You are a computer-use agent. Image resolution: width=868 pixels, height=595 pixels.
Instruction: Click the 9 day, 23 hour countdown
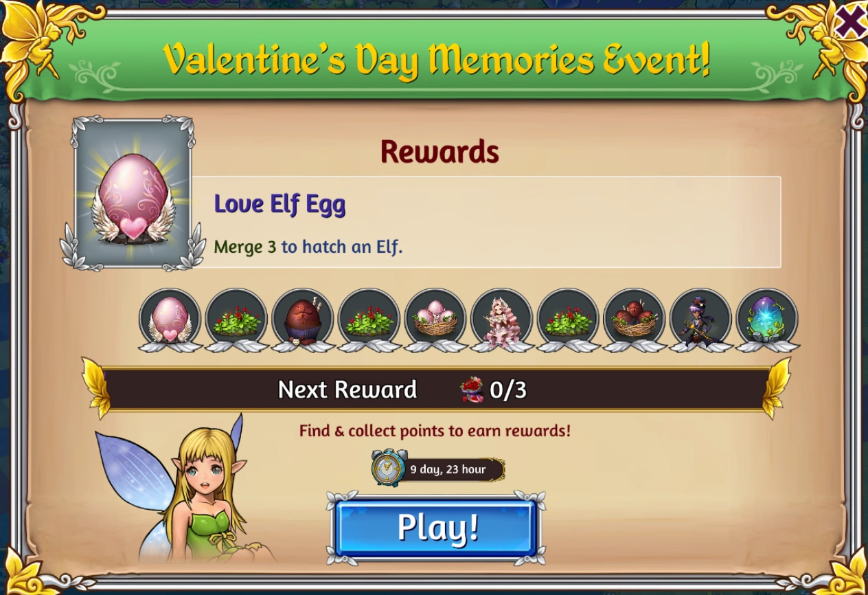pyautogui.click(x=448, y=470)
